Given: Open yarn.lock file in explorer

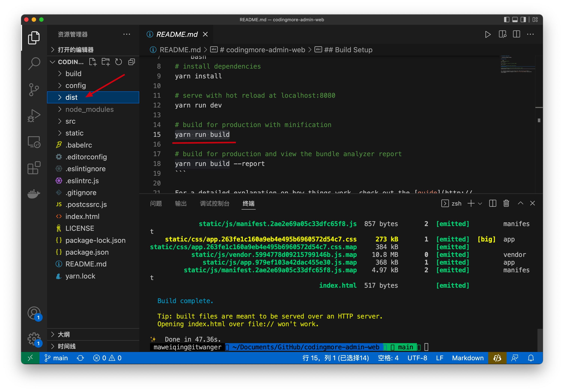Looking at the screenshot, I should pos(93,276).
